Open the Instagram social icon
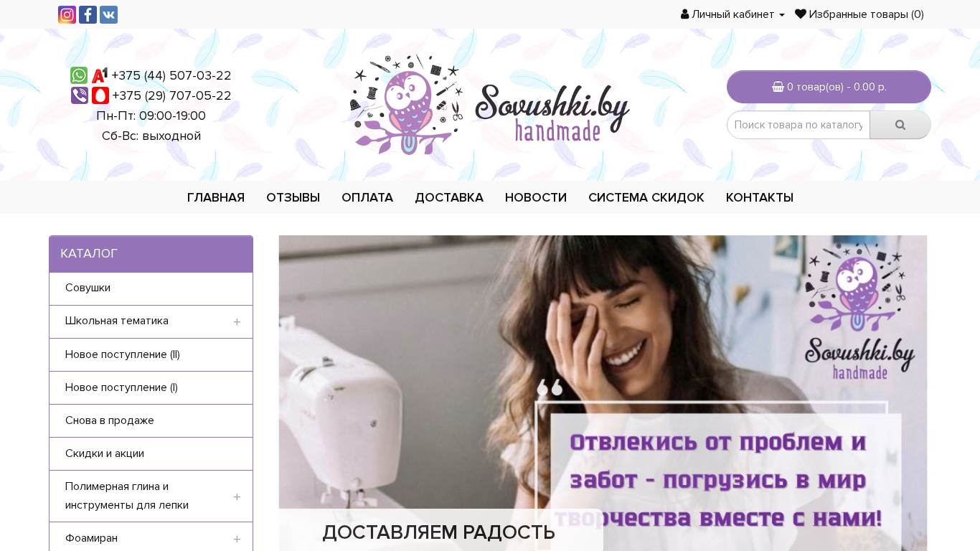This screenshot has height=551, width=980. [x=67, y=15]
